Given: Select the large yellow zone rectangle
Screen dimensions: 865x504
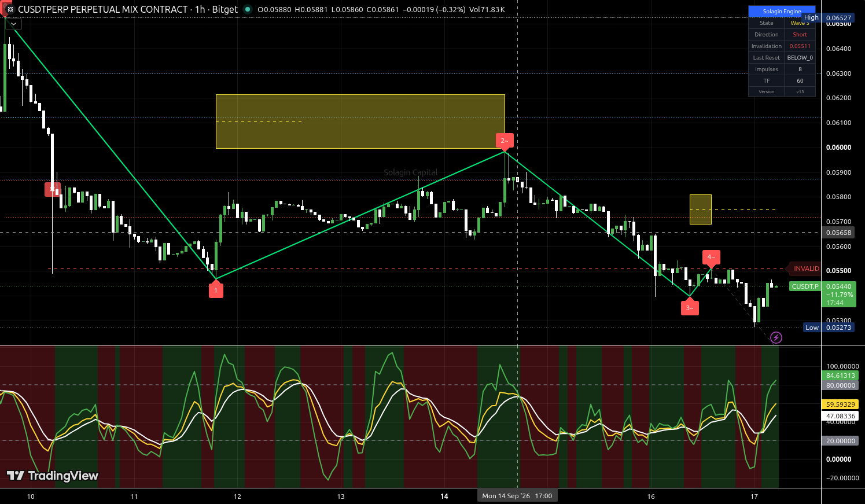Looking at the screenshot, I should point(360,122).
